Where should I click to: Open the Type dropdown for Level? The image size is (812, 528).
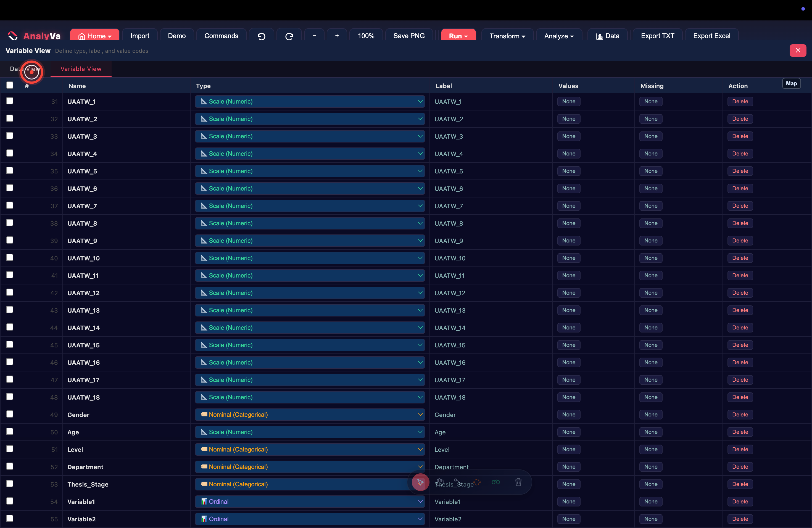[x=310, y=449]
